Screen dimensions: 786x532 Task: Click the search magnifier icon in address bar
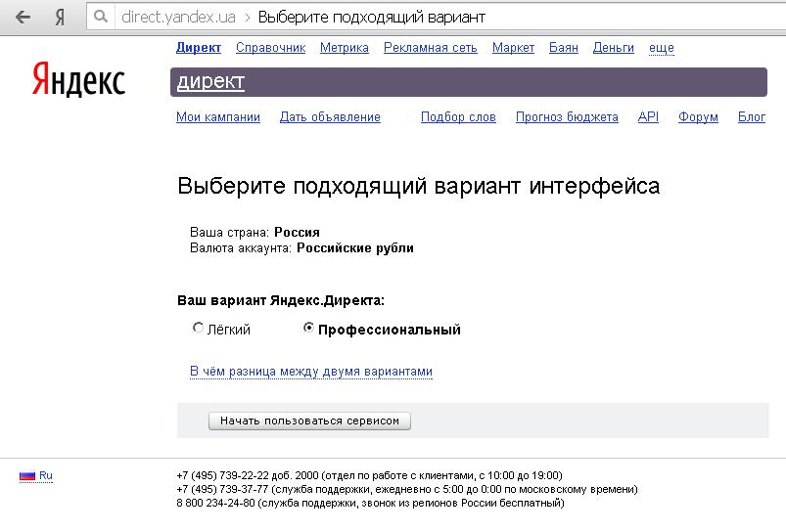point(101,17)
